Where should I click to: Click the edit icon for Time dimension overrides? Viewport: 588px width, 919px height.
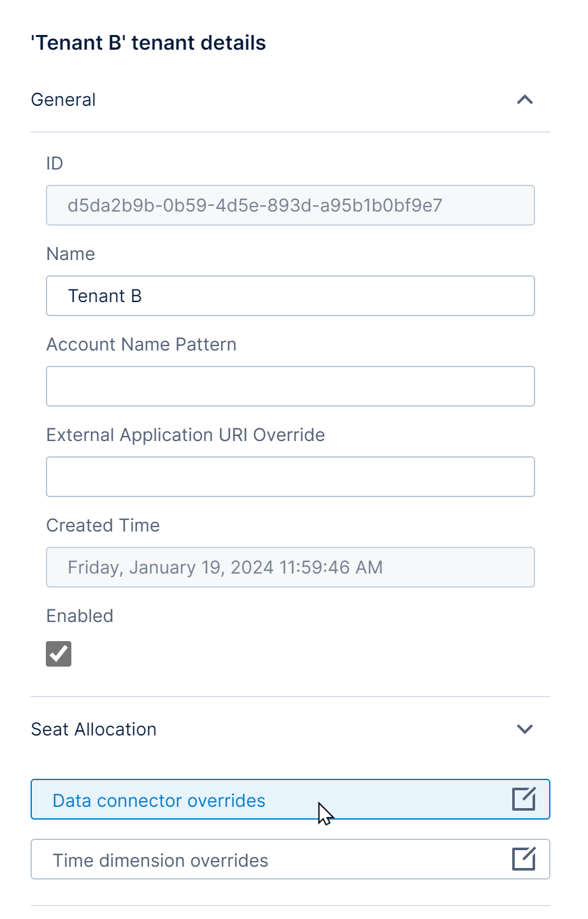(524, 858)
